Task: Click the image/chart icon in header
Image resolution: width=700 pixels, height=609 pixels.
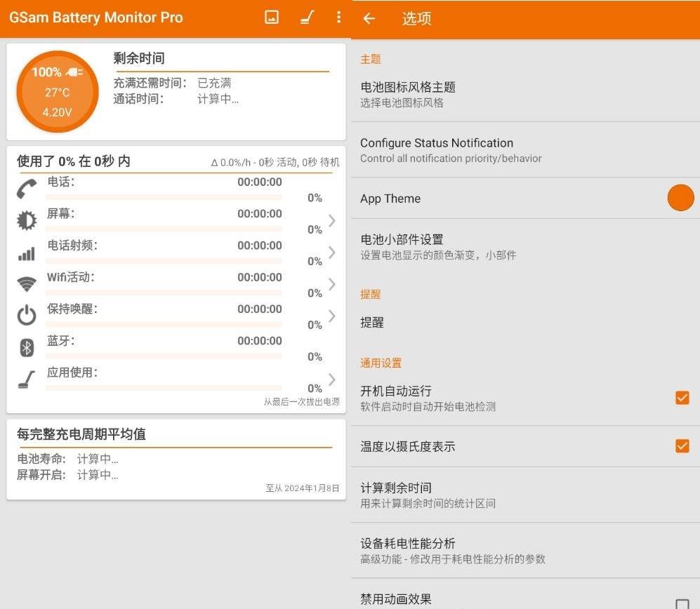Action: tap(272, 18)
